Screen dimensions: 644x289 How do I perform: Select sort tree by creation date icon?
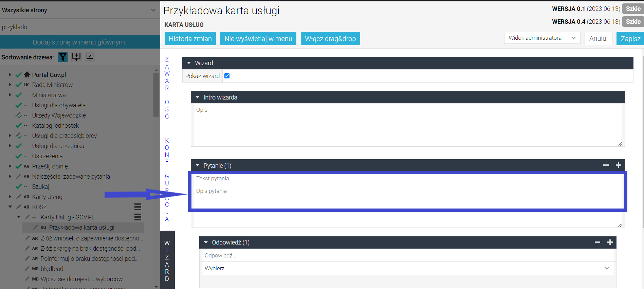(x=76, y=57)
